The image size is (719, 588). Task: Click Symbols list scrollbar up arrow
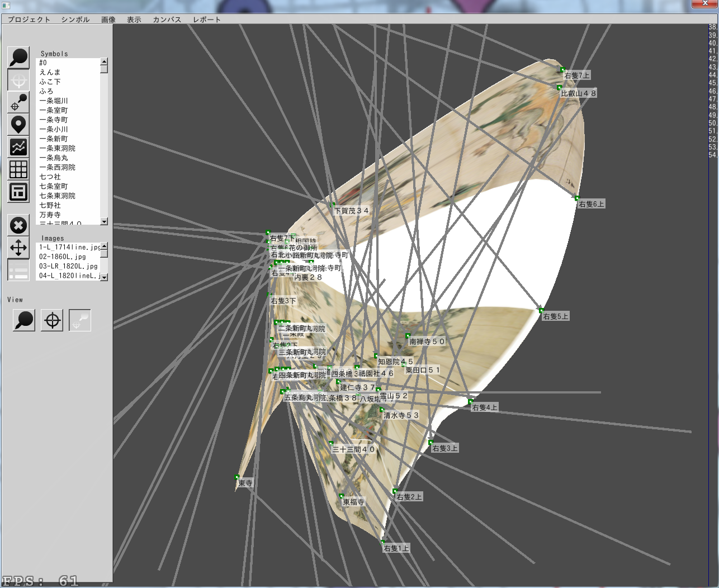(x=104, y=61)
